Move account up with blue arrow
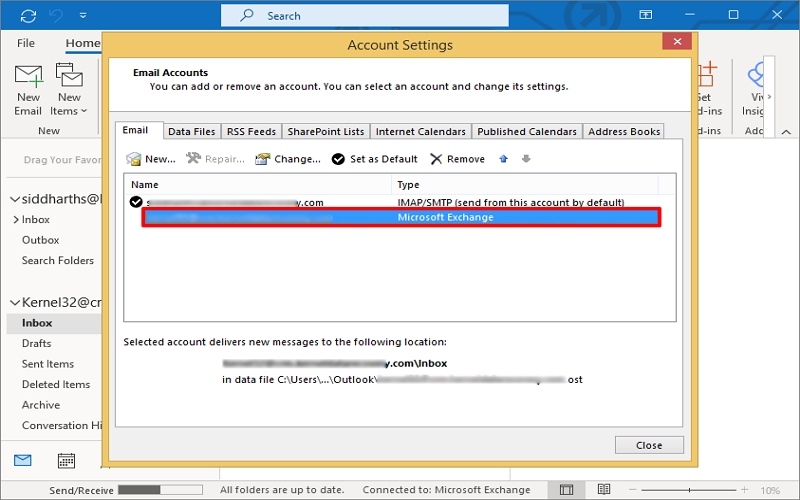This screenshot has width=800, height=500. click(503, 159)
